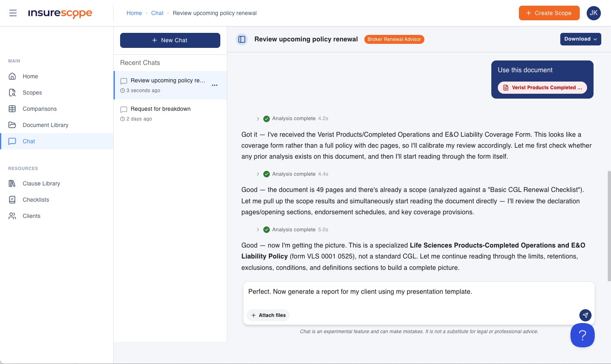
Task: Expand the first Analysis complete step
Action: click(258, 118)
